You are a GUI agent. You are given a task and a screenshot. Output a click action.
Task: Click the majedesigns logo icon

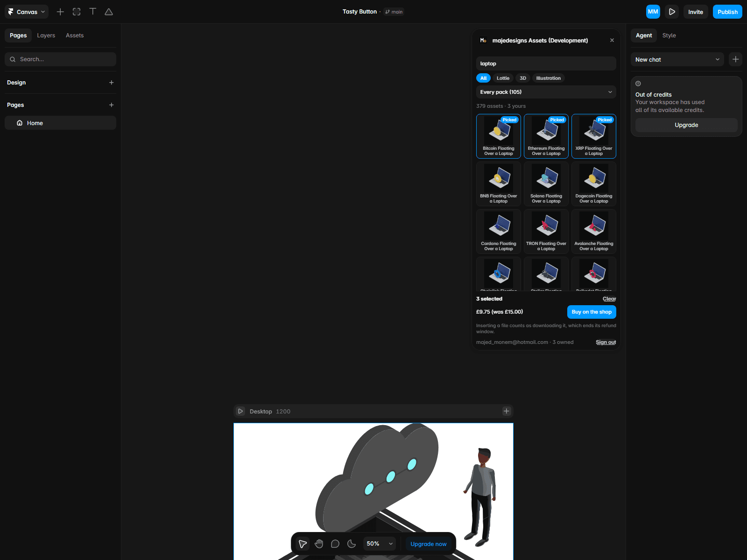click(483, 41)
